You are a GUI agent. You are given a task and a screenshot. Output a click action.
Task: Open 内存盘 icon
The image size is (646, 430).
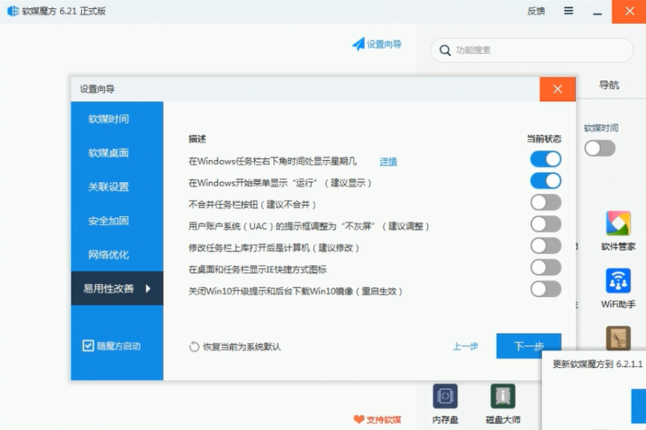pyautogui.click(x=445, y=396)
